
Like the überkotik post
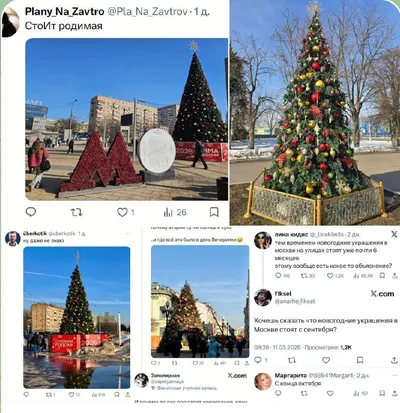click(72, 395)
